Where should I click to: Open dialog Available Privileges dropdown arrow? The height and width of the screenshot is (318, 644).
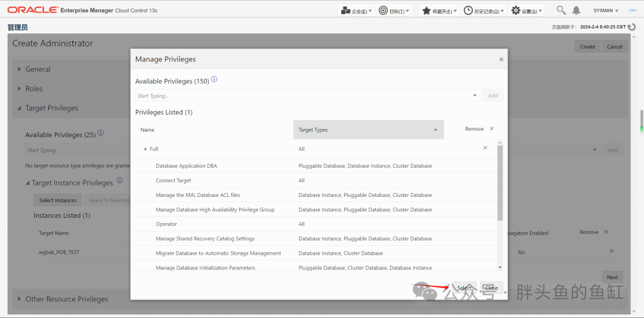475,95
